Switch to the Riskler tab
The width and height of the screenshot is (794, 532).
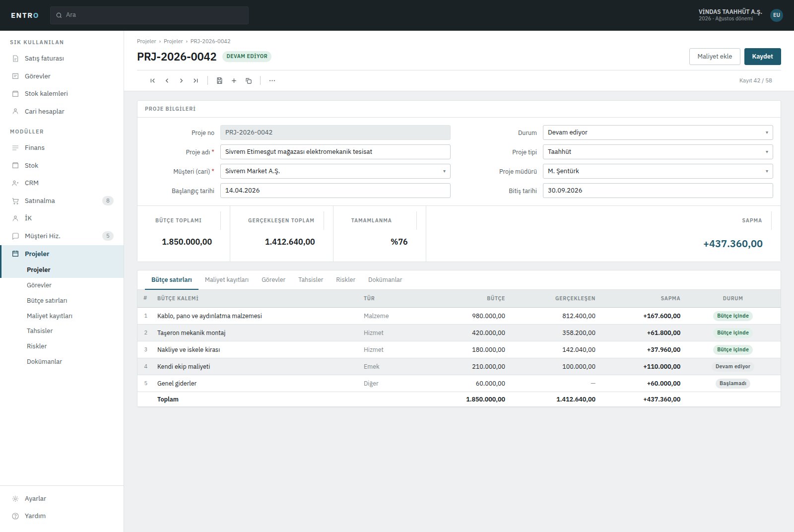pyautogui.click(x=345, y=280)
